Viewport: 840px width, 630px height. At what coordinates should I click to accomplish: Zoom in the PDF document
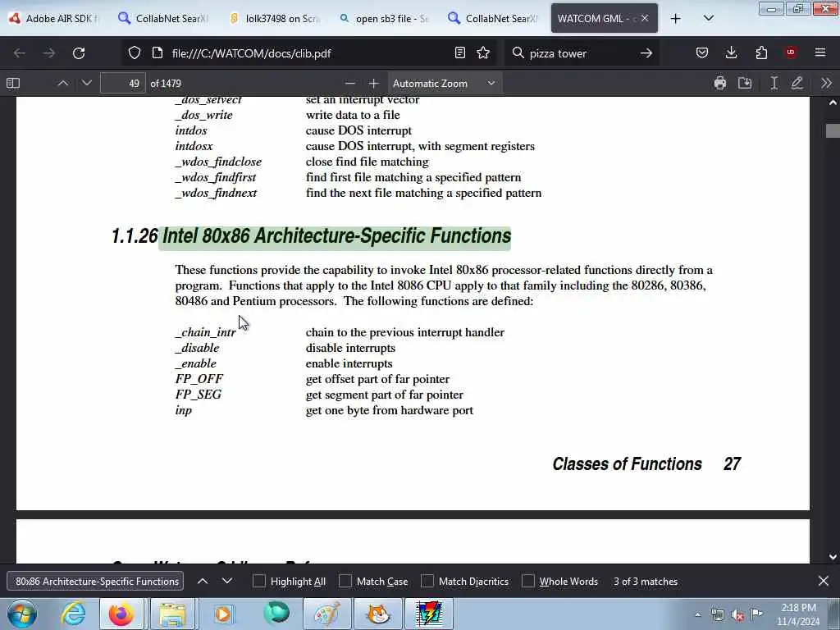point(373,83)
